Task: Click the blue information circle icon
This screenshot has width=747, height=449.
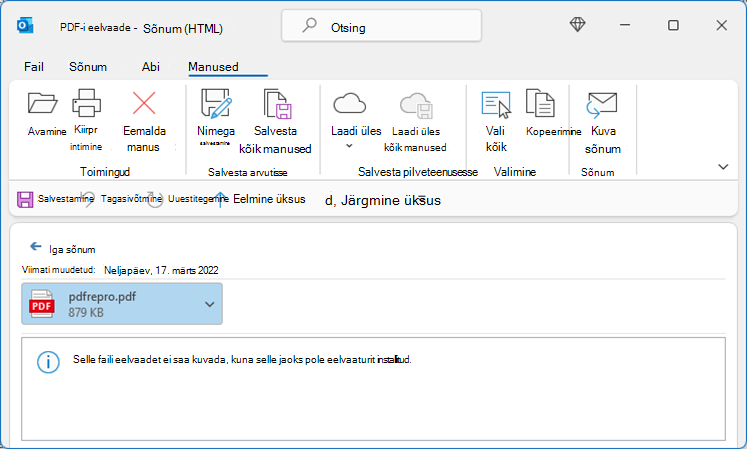Action: coord(48,362)
